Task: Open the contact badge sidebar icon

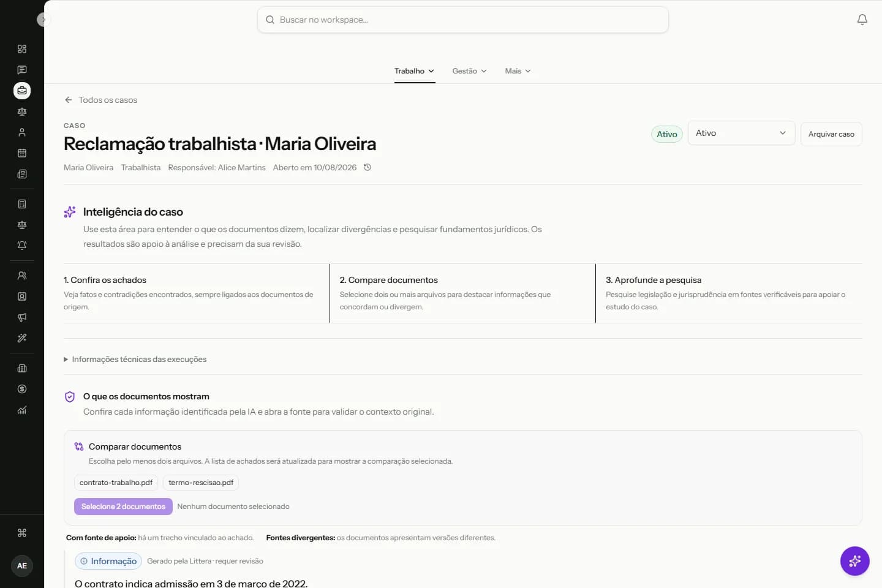Action: (22, 296)
